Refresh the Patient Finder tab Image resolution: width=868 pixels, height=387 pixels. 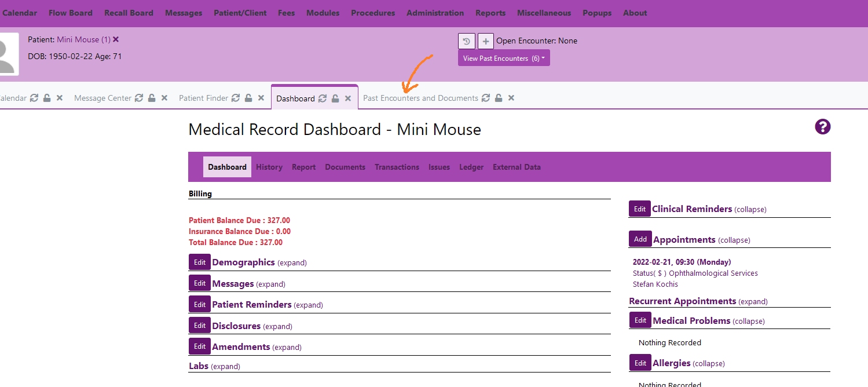point(237,98)
